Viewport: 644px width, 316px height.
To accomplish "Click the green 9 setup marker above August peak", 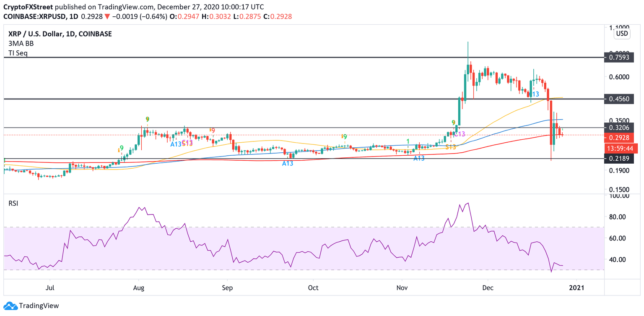I will pyautogui.click(x=147, y=119).
